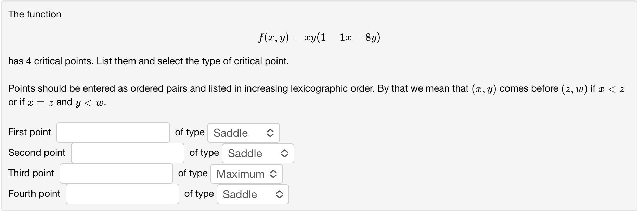This screenshot has width=644, height=220.
Task: Click the 'Second point' label
Action: 37,153
